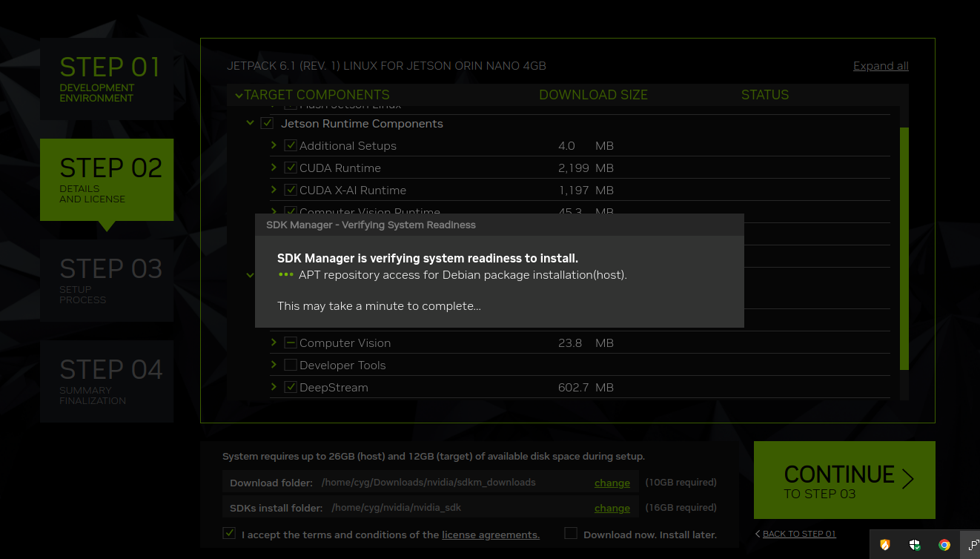Uncheck the DeepStream component

click(290, 386)
